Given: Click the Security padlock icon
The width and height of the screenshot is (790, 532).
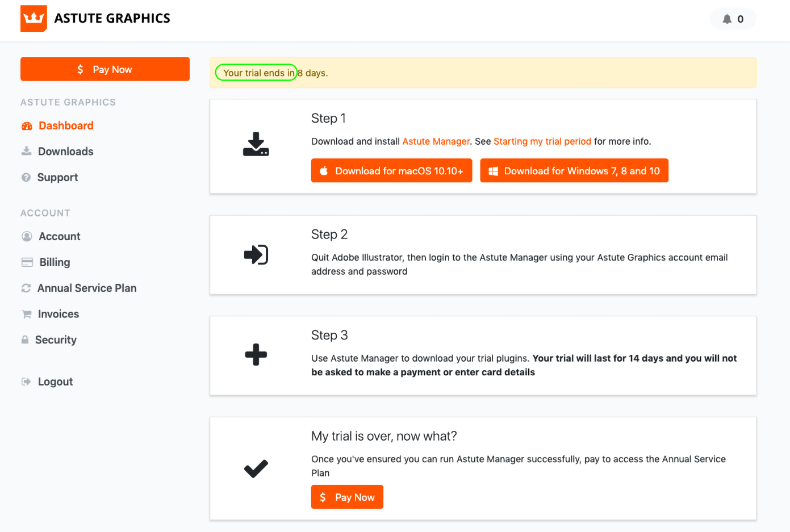Looking at the screenshot, I should tap(25, 340).
